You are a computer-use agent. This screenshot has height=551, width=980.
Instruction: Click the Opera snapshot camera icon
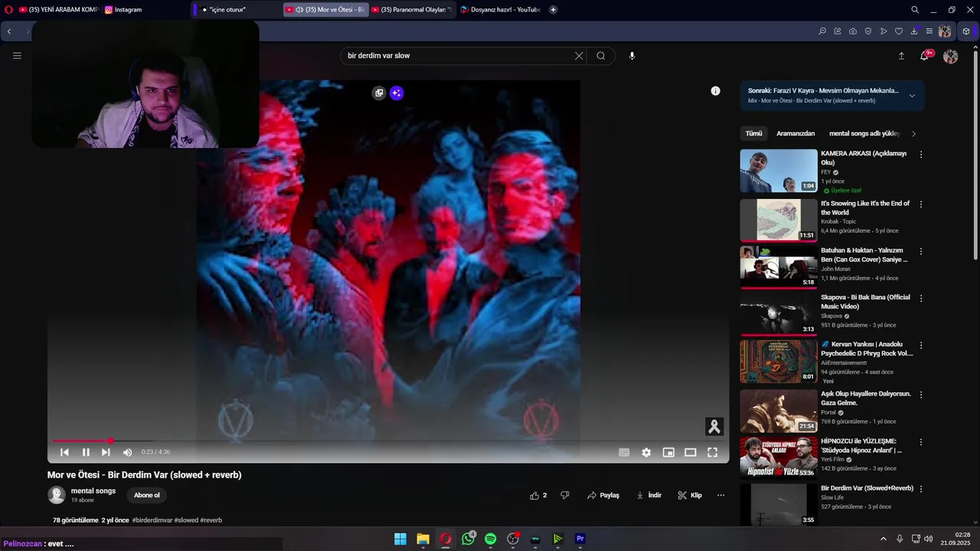pos(853,31)
